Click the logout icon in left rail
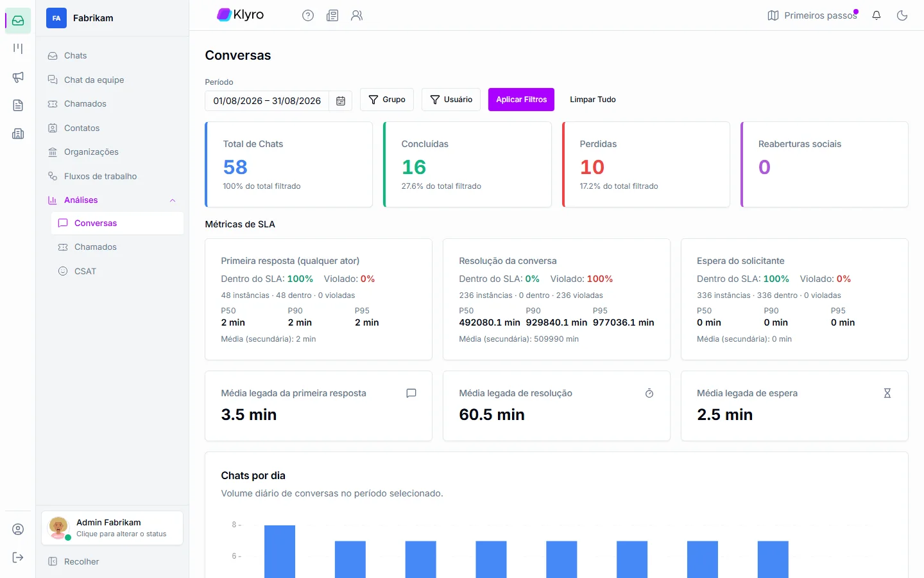The height and width of the screenshot is (578, 924). 18,557
